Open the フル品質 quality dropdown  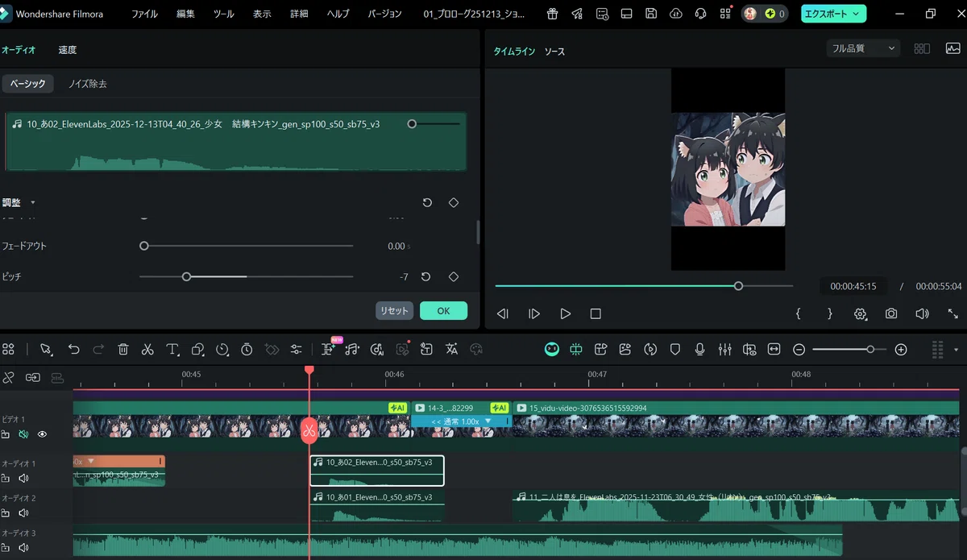[863, 48]
